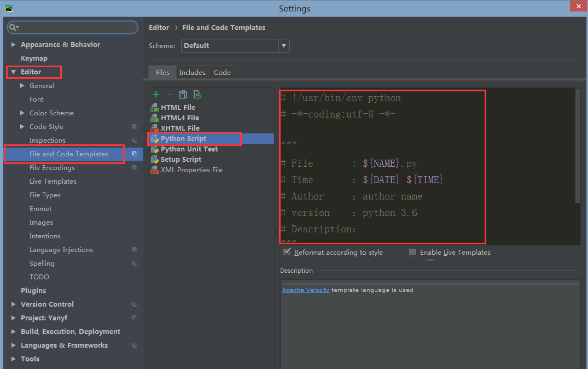Select Intentions in settings tree

(45, 236)
